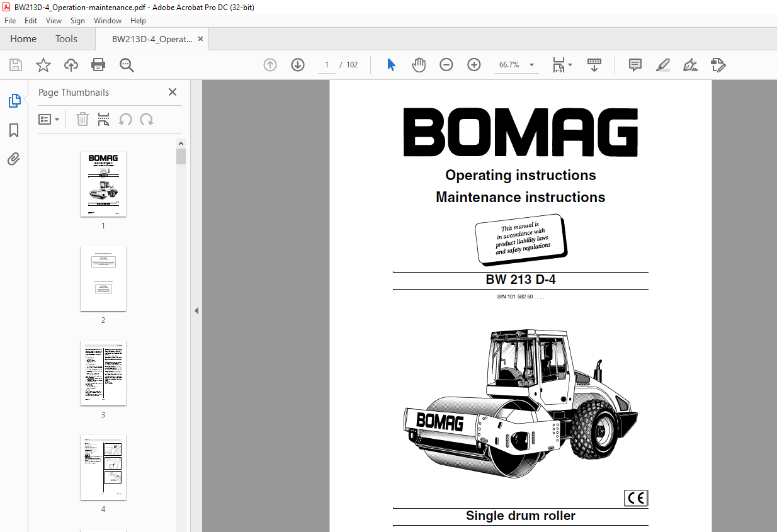Select the highlight text tool

click(x=663, y=65)
